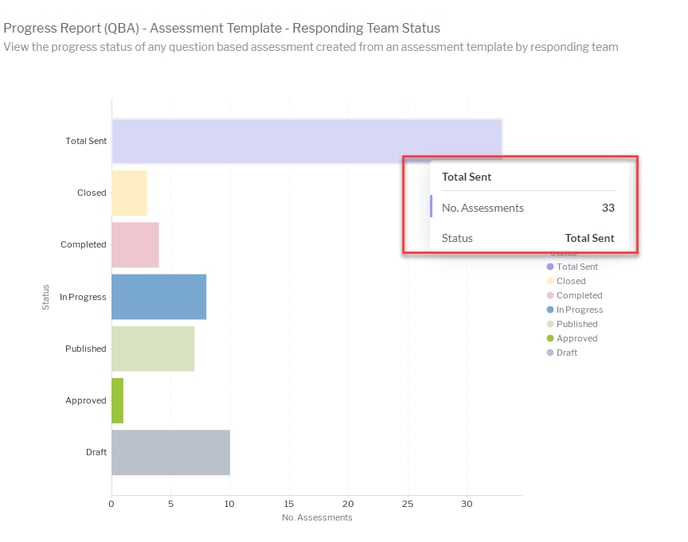Click the tooltip's Total Sent heading
This screenshot has width=688, height=542.
point(466,177)
